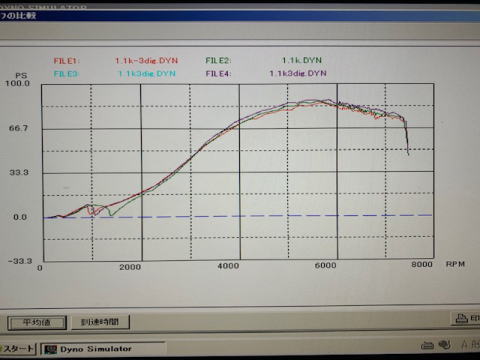Image resolution: width=480 pixels, height=360 pixels.
Task: Click green file name 1.1k.DYN
Action: pos(302,60)
